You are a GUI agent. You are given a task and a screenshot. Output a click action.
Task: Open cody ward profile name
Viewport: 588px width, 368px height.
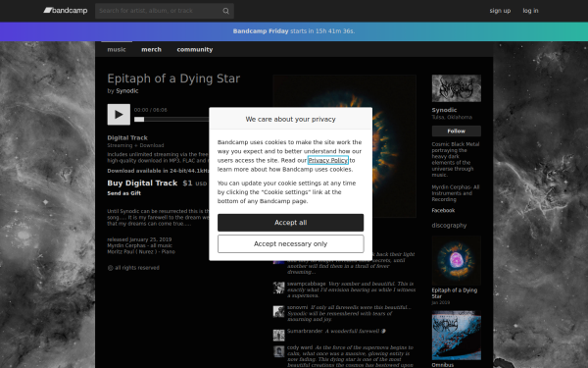click(x=300, y=347)
